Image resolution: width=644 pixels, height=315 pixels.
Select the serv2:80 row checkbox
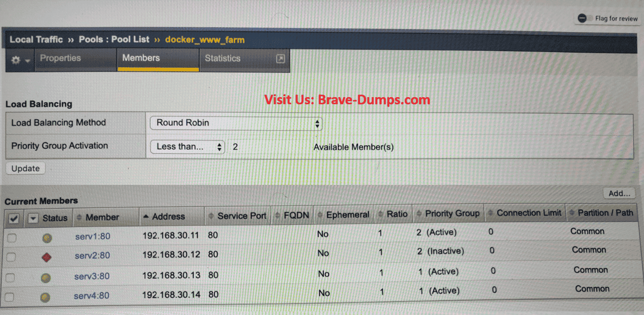point(11,257)
